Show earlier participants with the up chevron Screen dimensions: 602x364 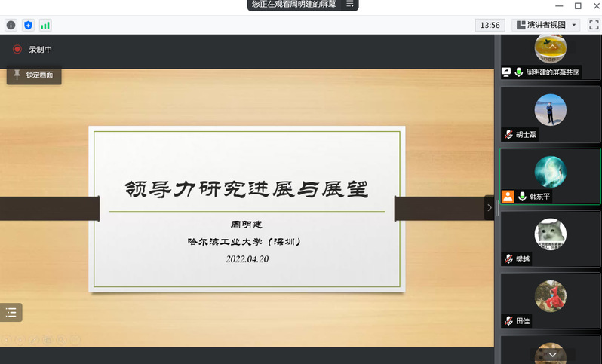pos(552,47)
